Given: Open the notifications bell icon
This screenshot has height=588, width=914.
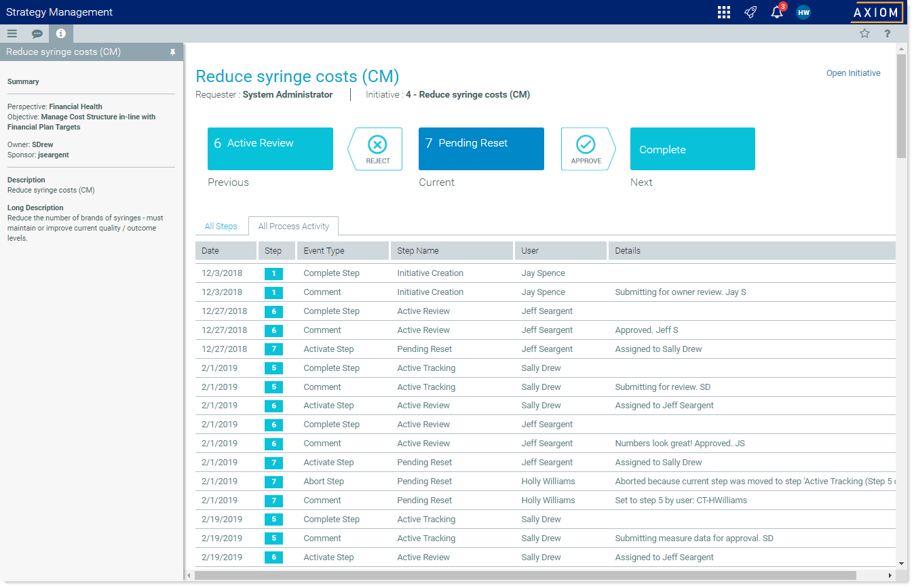Looking at the screenshot, I should click(777, 12).
